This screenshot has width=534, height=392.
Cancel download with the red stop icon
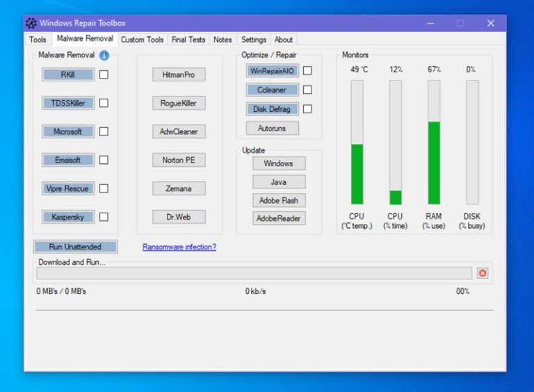[x=483, y=273]
